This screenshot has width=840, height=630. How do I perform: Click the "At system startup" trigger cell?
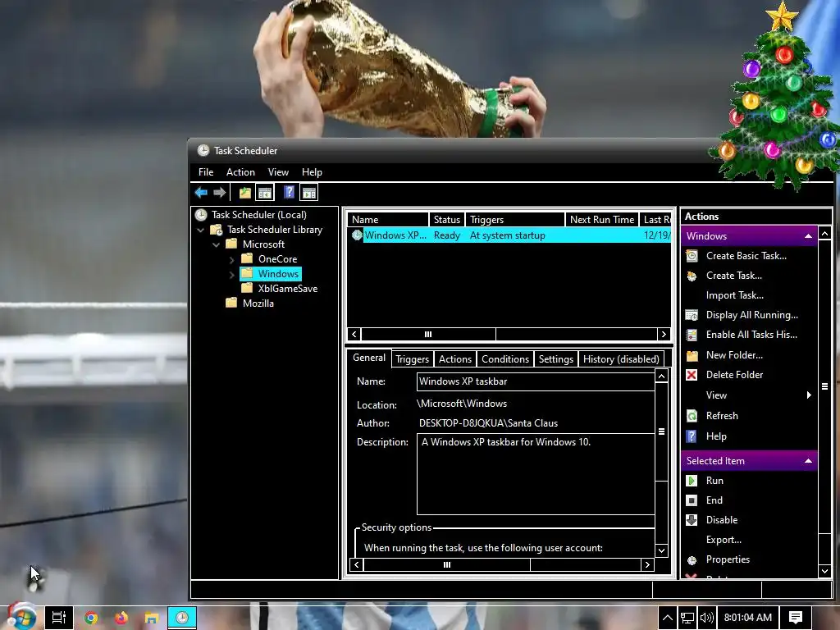tap(507, 235)
